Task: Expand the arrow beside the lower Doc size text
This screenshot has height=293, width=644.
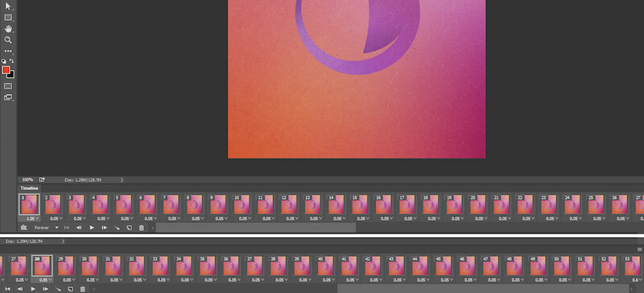Action: tap(63, 241)
